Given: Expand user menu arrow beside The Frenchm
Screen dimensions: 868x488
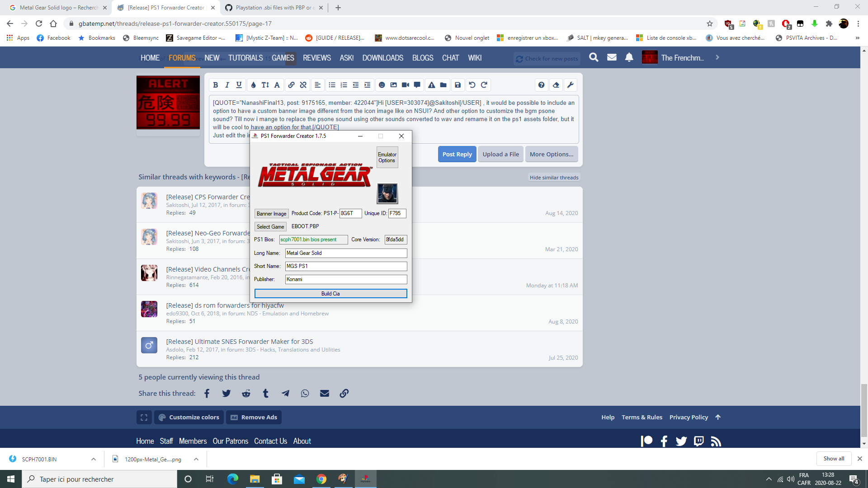Looking at the screenshot, I should point(717,57).
